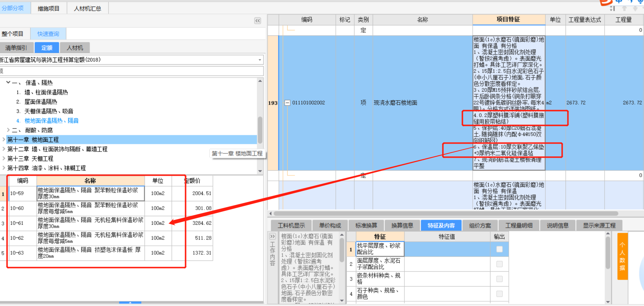The image size is (644, 306).
Task: Toggle 输出 checkbox for 面层厚度、水泥石子浆配合比
Action: coord(499,264)
